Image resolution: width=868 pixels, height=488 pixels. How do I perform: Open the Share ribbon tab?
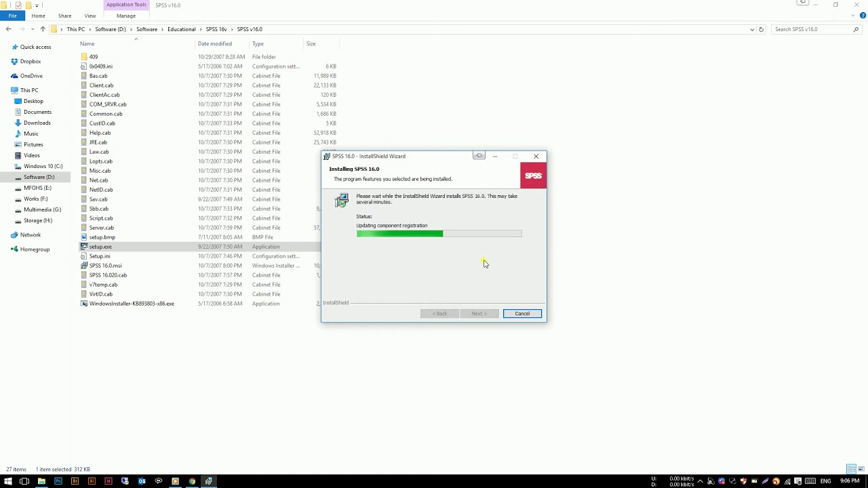point(64,16)
